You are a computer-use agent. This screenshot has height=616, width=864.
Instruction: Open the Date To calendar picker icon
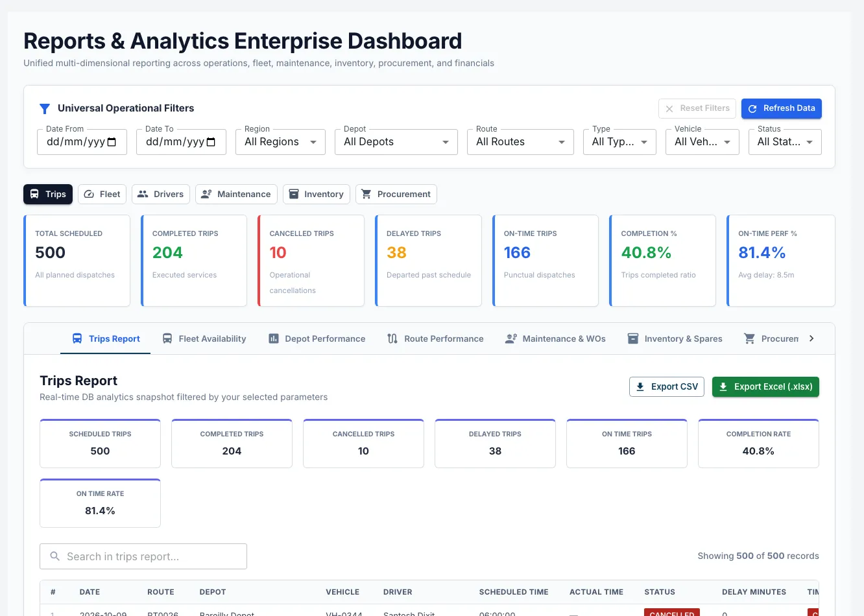[x=211, y=142]
